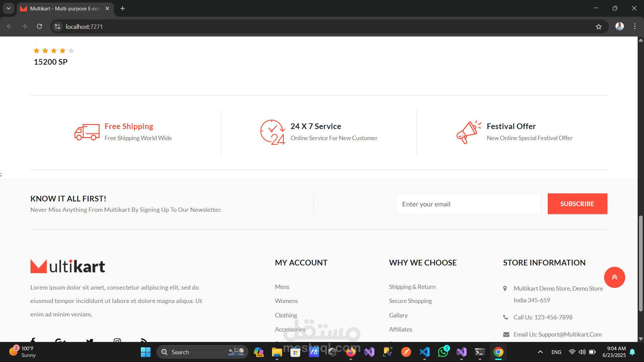Image resolution: width=644 pixels, height=362 pixels.
Task: Click the MY ACCOUNT footer heading
Action: click(x=301, y=263)
